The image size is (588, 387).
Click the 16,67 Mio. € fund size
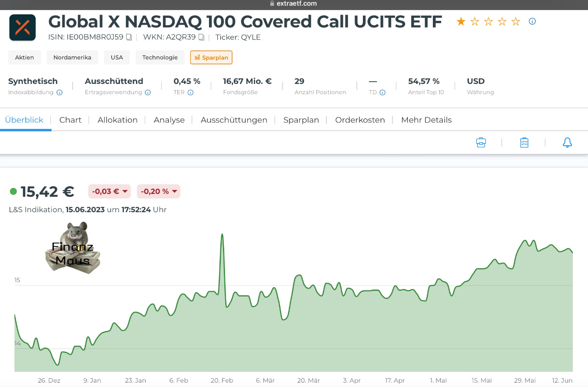click(247, 81)
